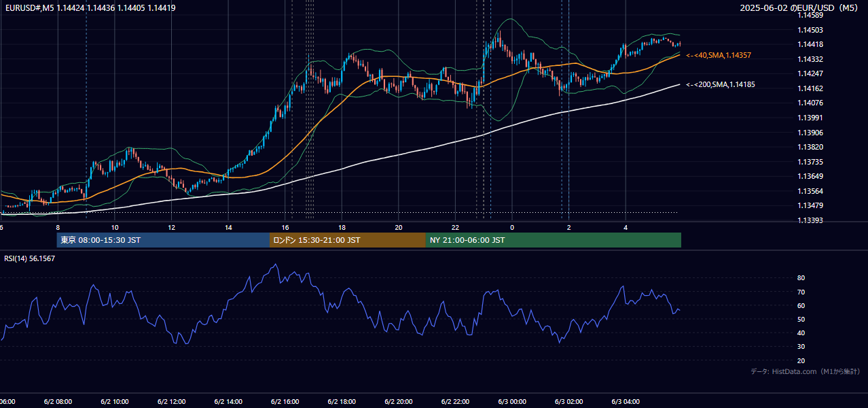The height and width of the screenshot is (408, 868).
Task: Click the 6/2 22:00 date label
Action: (455, 402)
